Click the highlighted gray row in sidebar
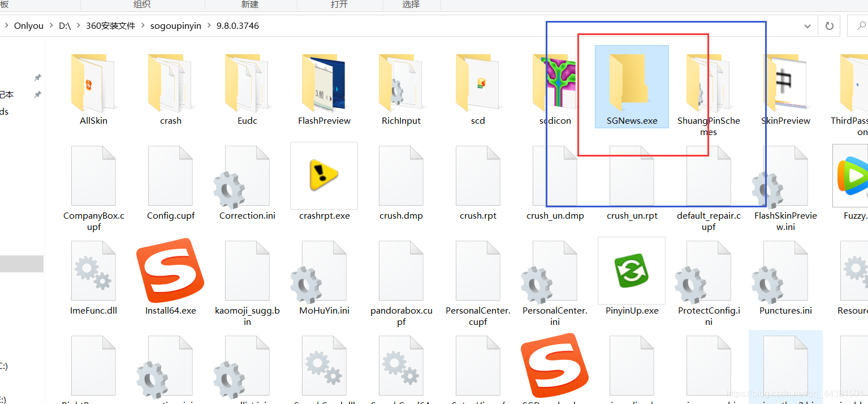The width and height of the screenshot is (868, 404). pyautogui.click(x=21, y=264)
